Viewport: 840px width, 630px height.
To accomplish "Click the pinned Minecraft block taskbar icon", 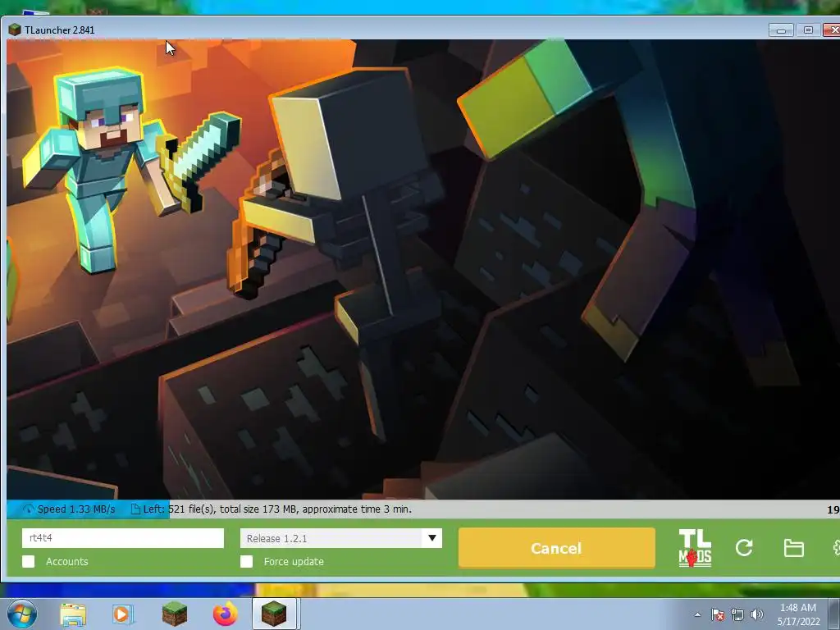I will [x=174, y=614].
